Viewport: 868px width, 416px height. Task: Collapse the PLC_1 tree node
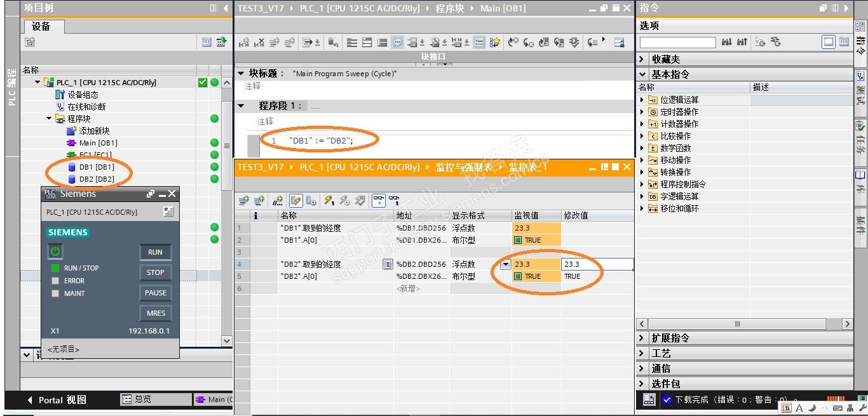point(37,83)
